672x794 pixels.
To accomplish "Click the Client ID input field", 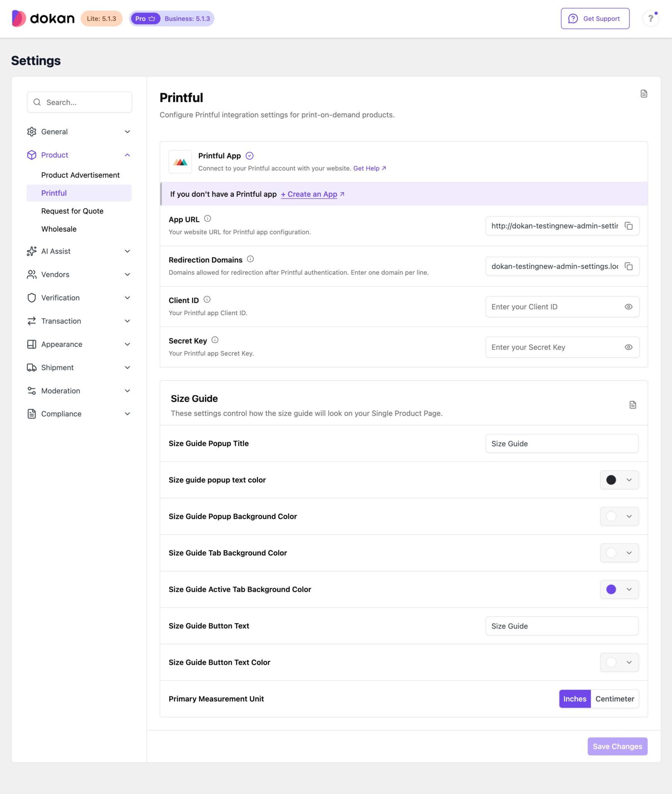I will tap(562, 307).
